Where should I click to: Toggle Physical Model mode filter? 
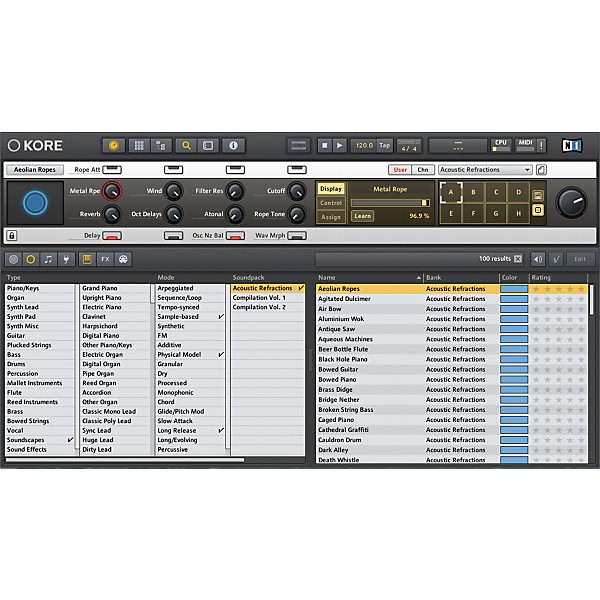[x=191, y=355]
